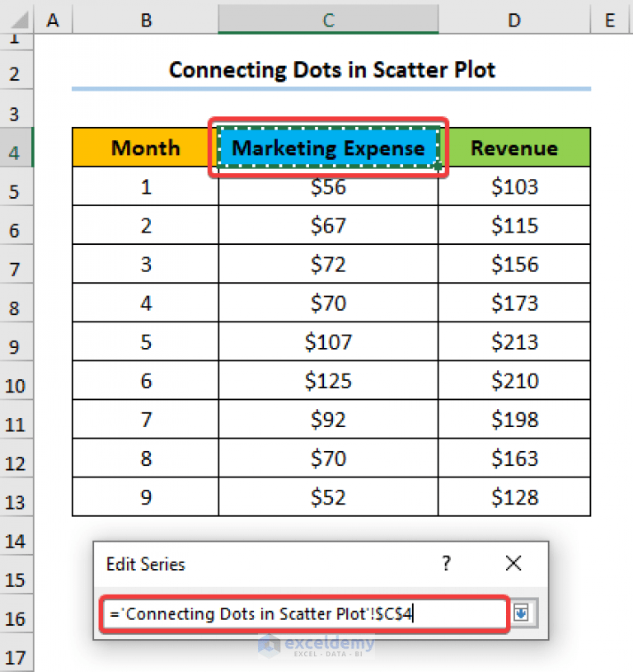Select row 15 header
This screenshot has height=672, width=633.
(16, 575)
